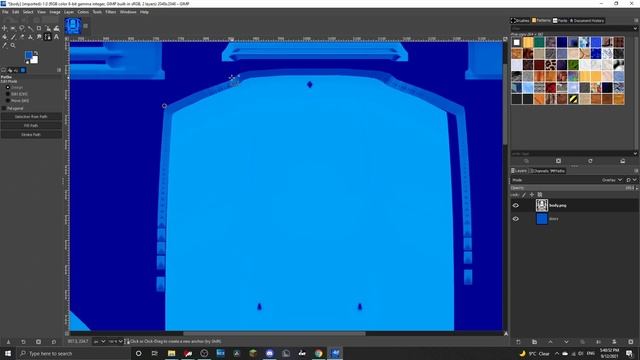Open the File menu
640x360 pixels.
(x=5, y=12)
